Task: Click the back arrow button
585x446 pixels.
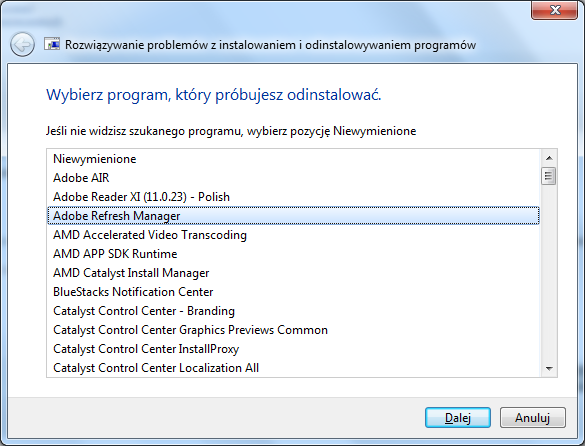Action: pyautogui.click(x=22, y=45)
